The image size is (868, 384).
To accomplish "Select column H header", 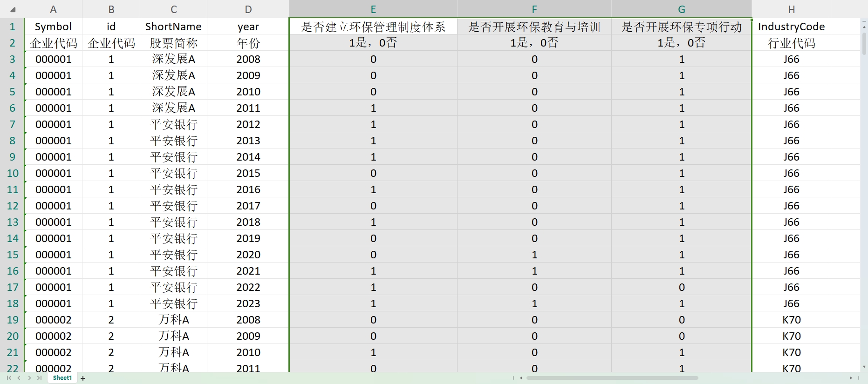I will click(792, 9).
